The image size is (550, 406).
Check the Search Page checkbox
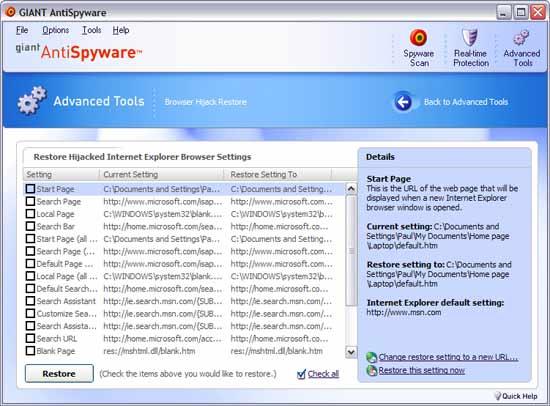(31, 201)
